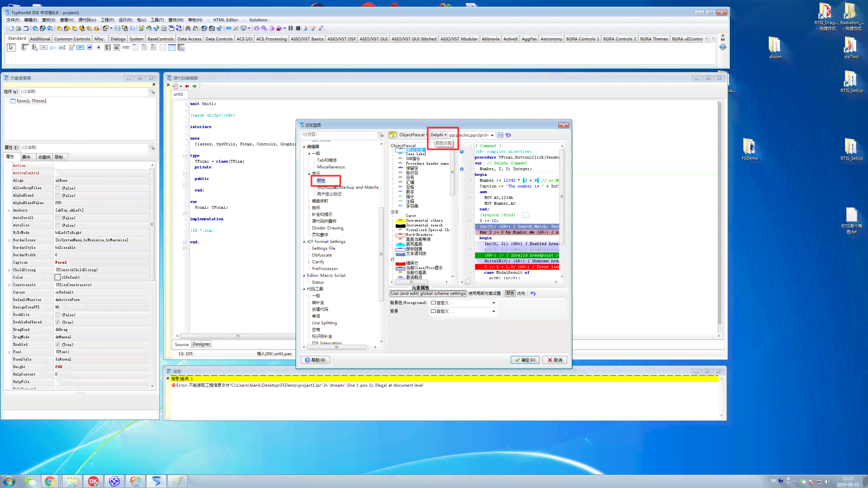Toggle the AllowDropFiles checkbox
868x488 pixels.
click(x=58, y=188)
